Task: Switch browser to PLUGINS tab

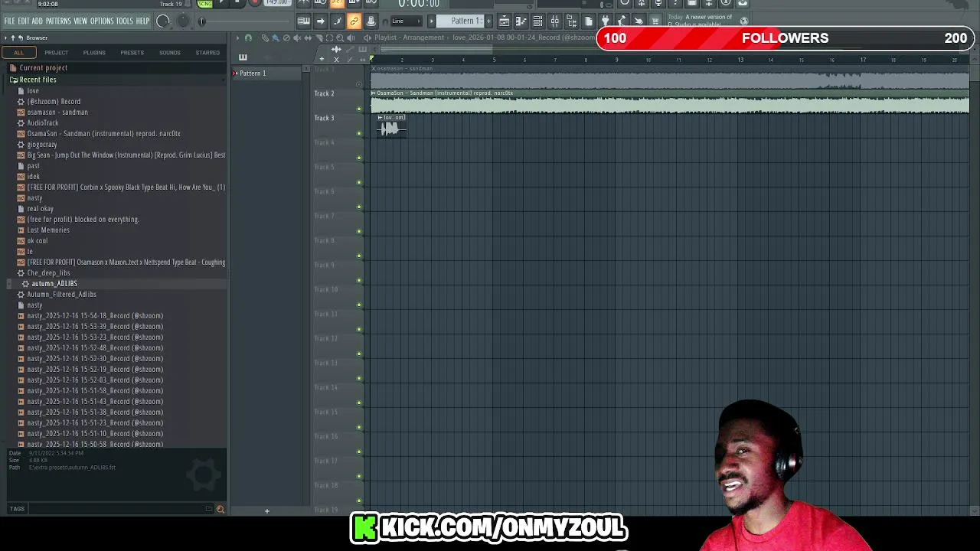Action: pos(94,53)
